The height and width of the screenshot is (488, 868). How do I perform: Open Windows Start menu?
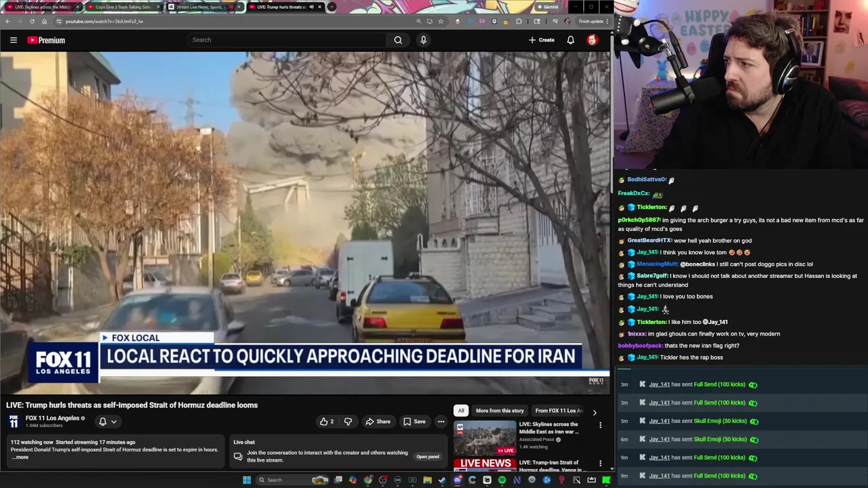[x=247, y=480]
